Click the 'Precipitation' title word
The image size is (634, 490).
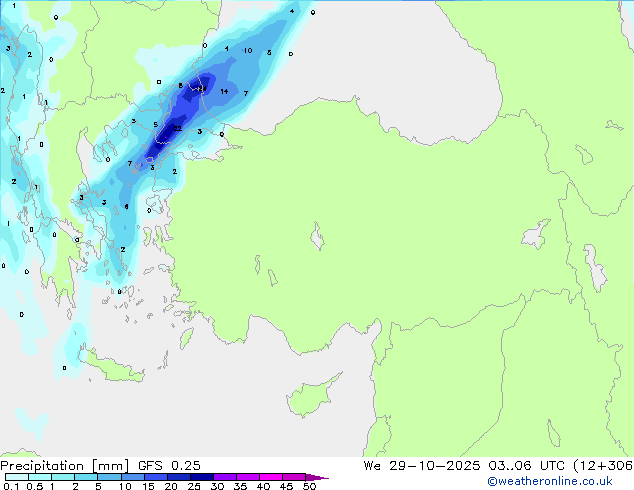click(x=42, y=466)
